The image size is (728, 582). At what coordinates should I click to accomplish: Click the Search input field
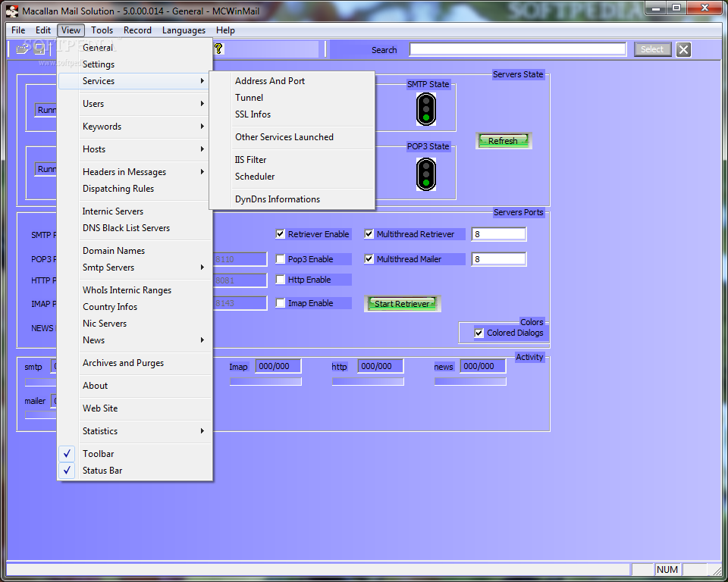(x=517, y=49)
